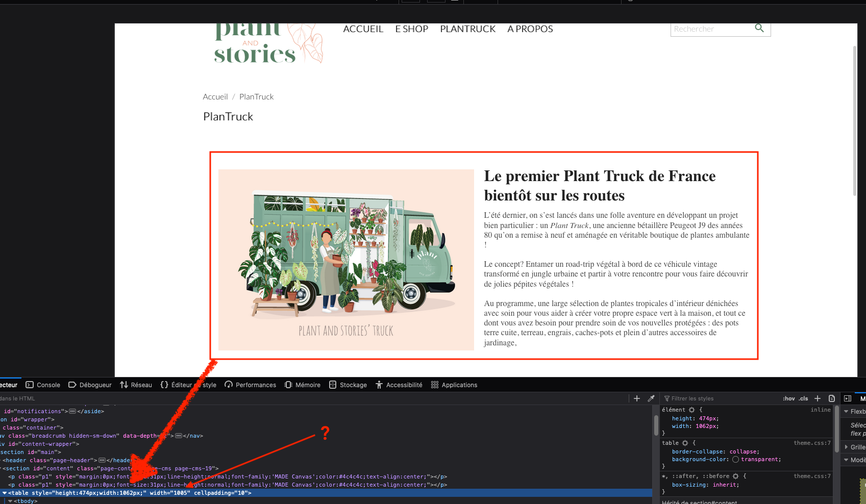
Task: Toggle the .cls classes panel
Action: tap(804, 398)
